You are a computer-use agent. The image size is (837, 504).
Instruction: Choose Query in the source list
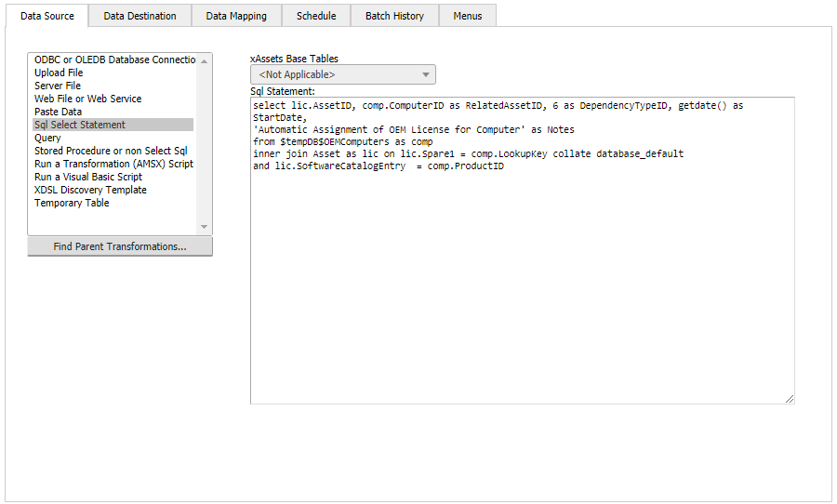tap(113, 138)
